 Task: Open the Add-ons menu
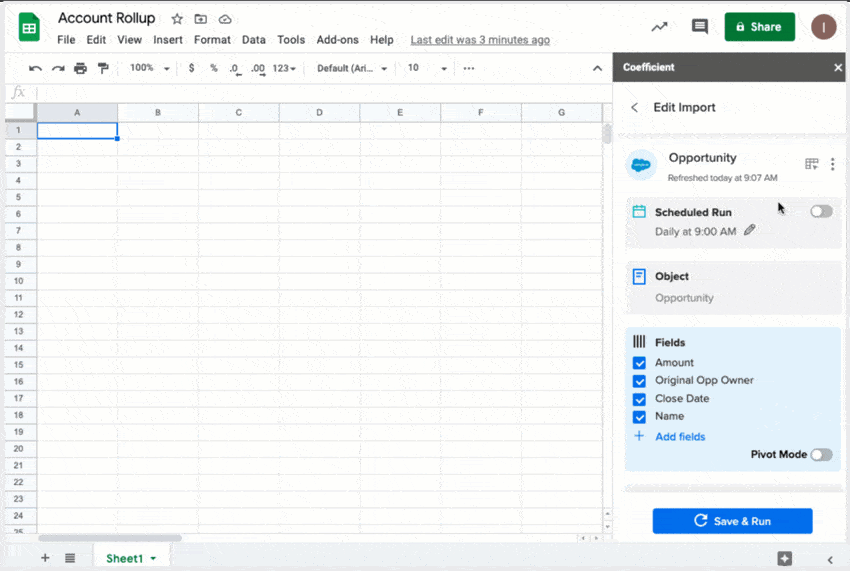tap(338, 40)
